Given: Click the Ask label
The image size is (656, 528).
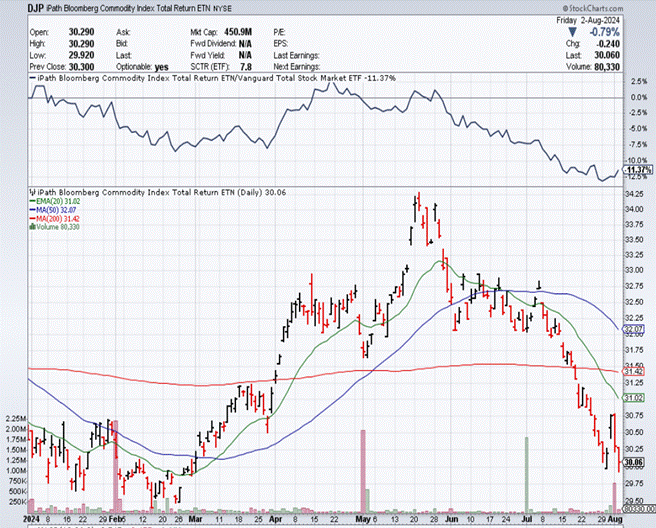Looking at the screenshot, I should pyautogui.click(x=123, y=32).
